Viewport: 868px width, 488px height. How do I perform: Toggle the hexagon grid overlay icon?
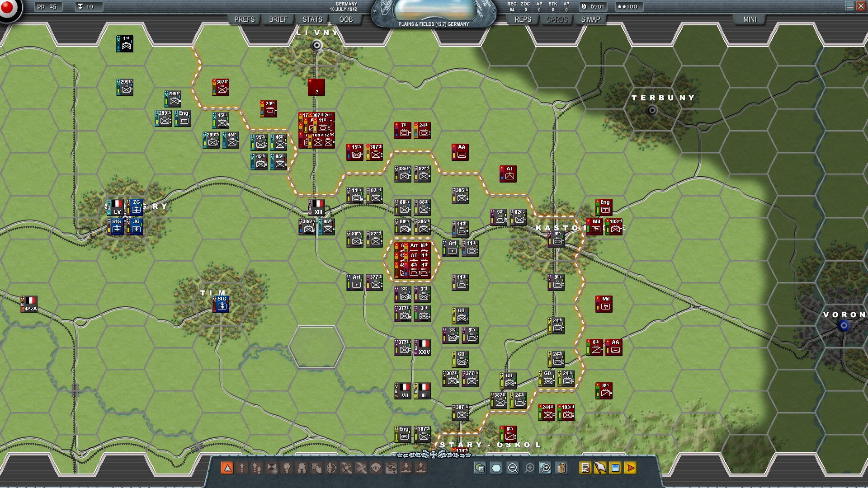[496, 468]
